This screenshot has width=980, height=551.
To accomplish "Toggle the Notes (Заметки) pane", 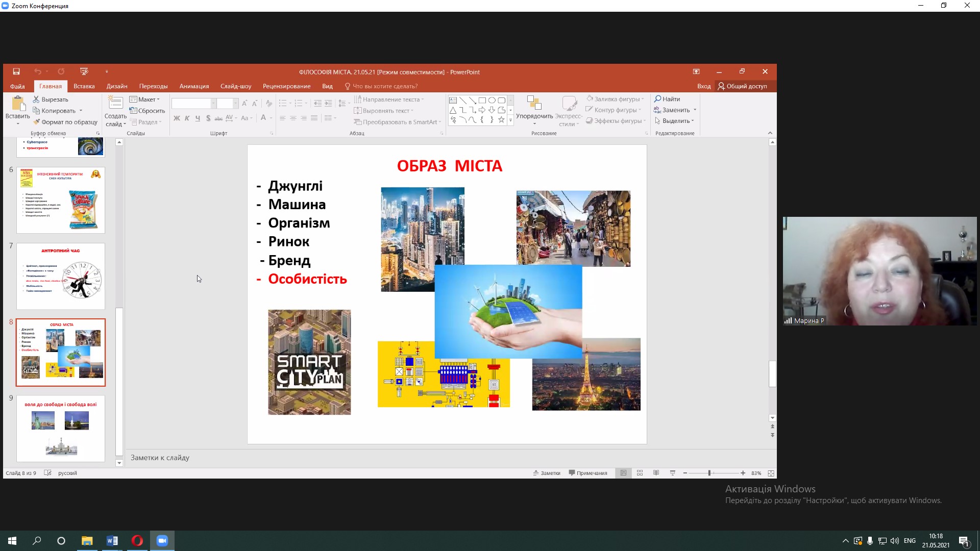I will pyautogui.click(x=547, y=473).
